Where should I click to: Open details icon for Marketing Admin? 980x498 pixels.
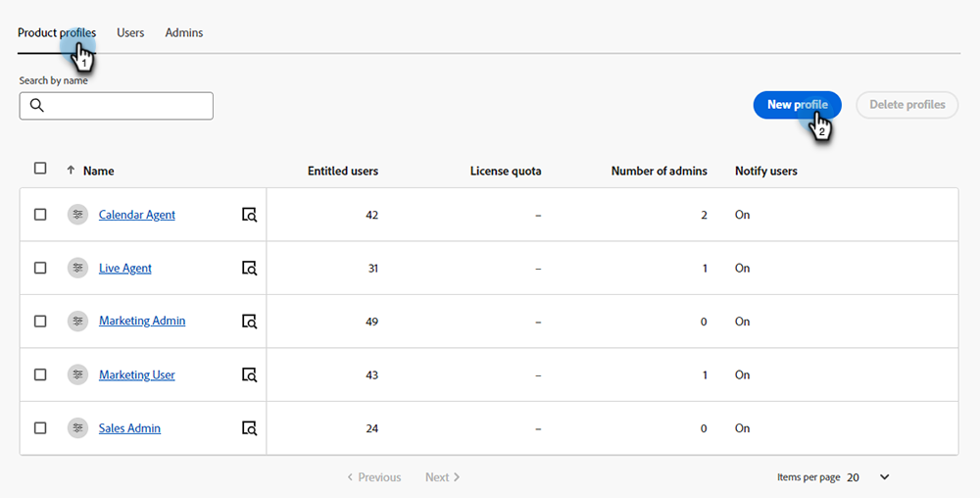249,322
